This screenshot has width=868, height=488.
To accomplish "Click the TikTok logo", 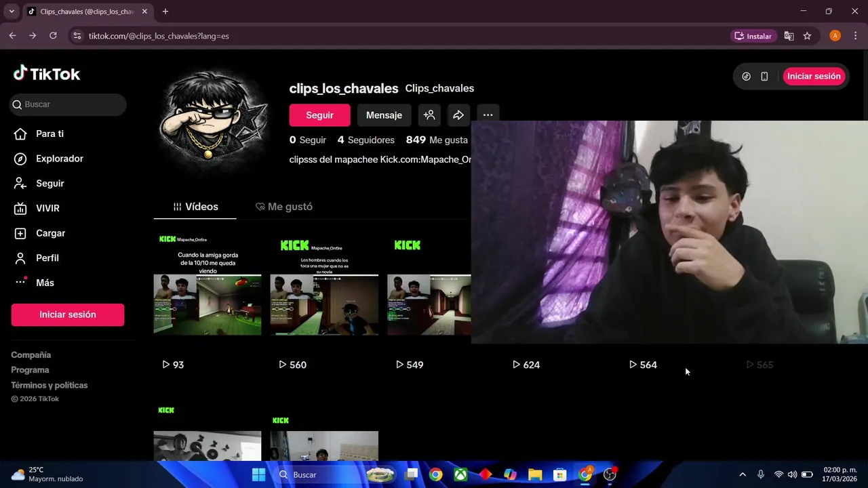I will pos(47,74).
